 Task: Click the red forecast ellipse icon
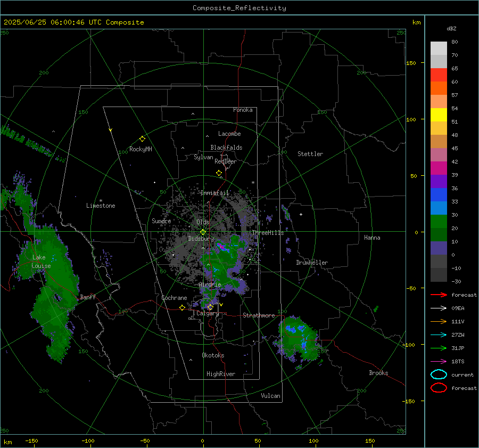click(x=439, y=388)
